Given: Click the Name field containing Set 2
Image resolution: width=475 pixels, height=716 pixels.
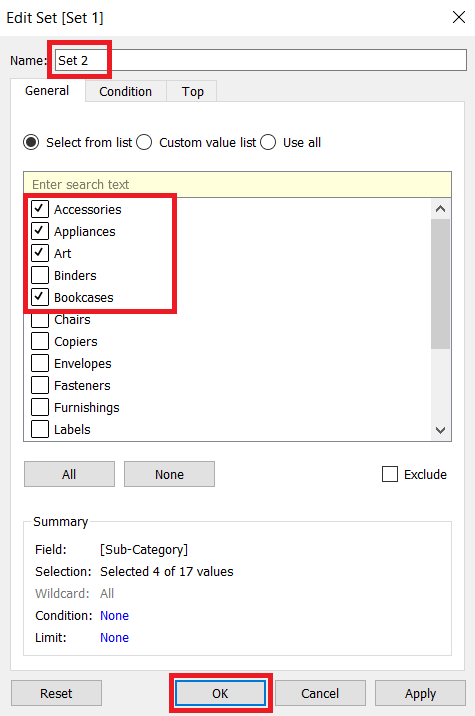Looking at the screenshot, I should pos(261,60).
